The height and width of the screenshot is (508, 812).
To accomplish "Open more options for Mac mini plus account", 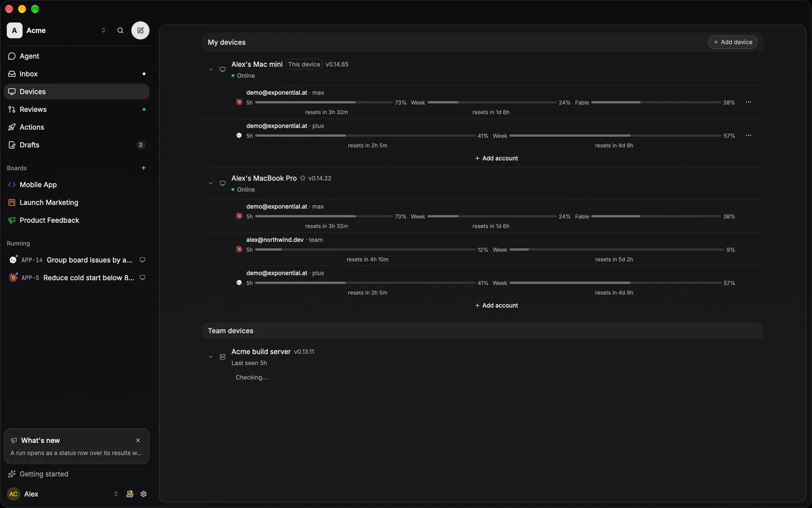I will [x=748, y=136].
